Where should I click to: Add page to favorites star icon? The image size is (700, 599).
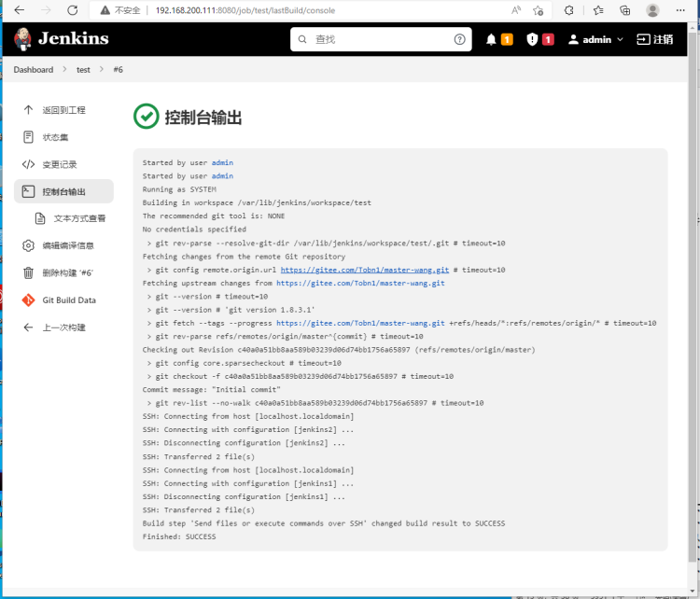pyautogui.click(x=538, y=10)
